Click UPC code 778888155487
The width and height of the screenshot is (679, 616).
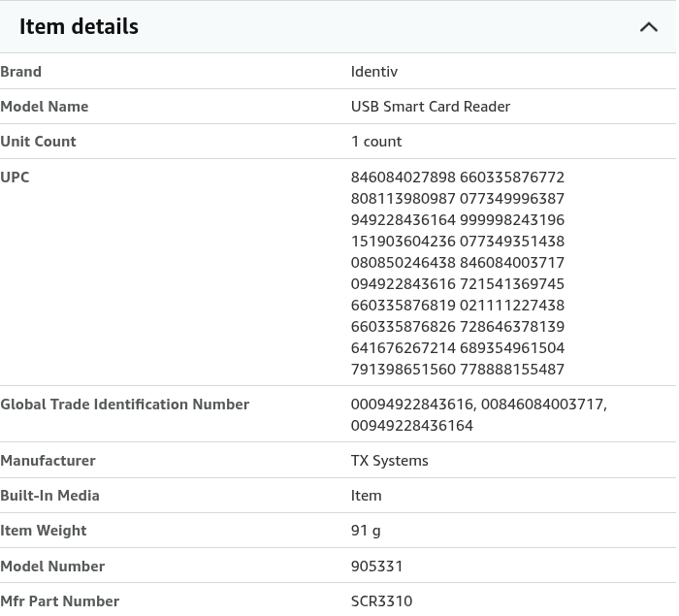coord(512,369)
